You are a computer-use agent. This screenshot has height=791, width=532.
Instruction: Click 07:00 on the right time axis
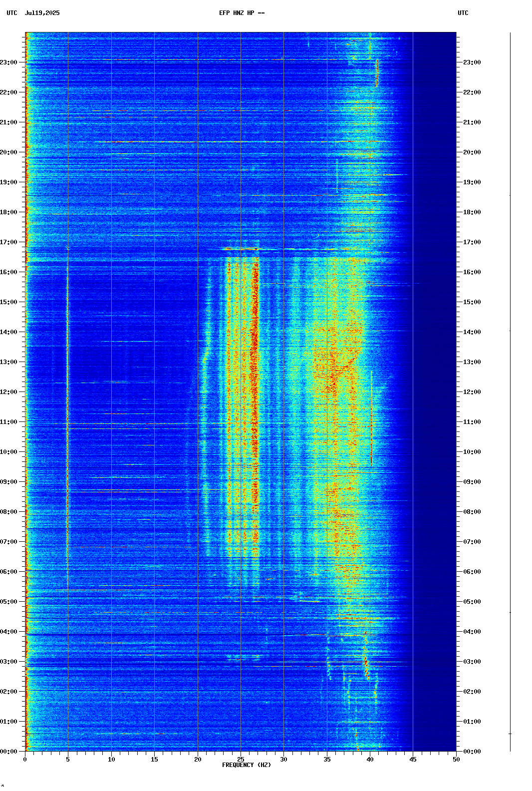pos(472,542)
